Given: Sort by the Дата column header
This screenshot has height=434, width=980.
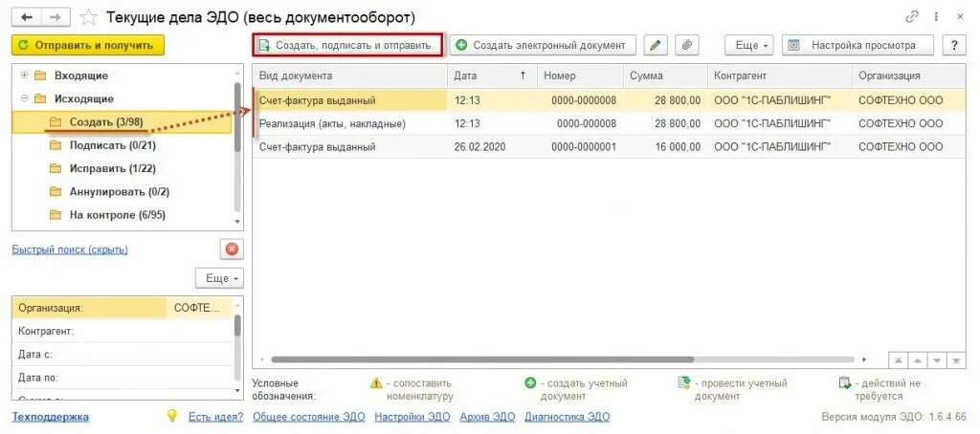Looking at the screenshot, I should pyautogui.click(x=492, y=76).
